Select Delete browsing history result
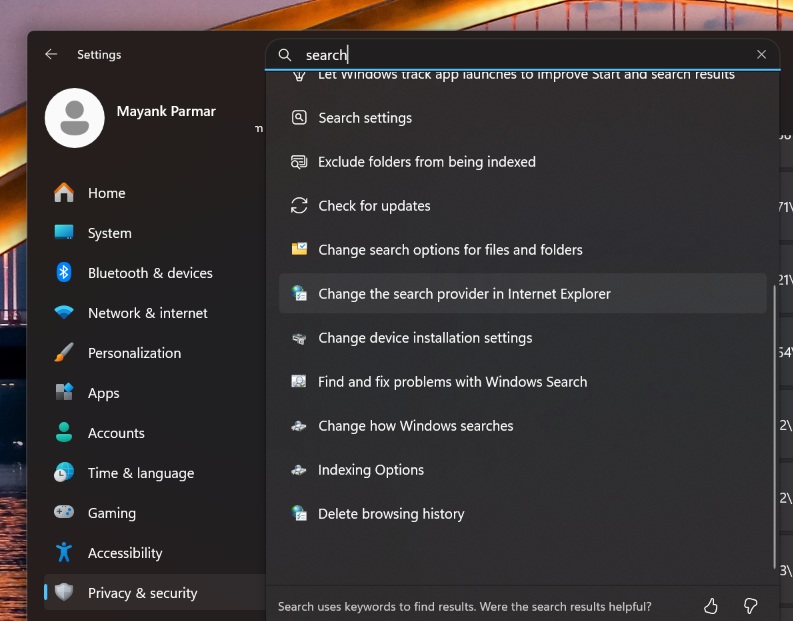This screenshot has height=621, width=793. click(522, 514)
